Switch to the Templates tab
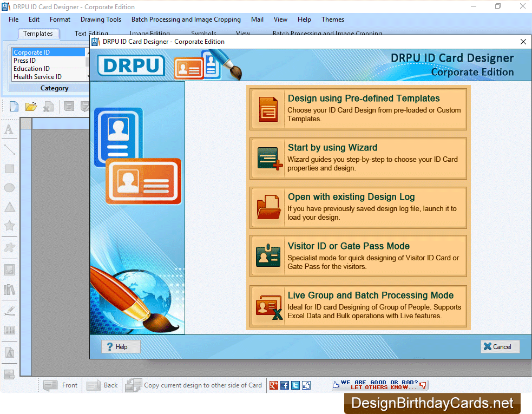 [38, 34]
